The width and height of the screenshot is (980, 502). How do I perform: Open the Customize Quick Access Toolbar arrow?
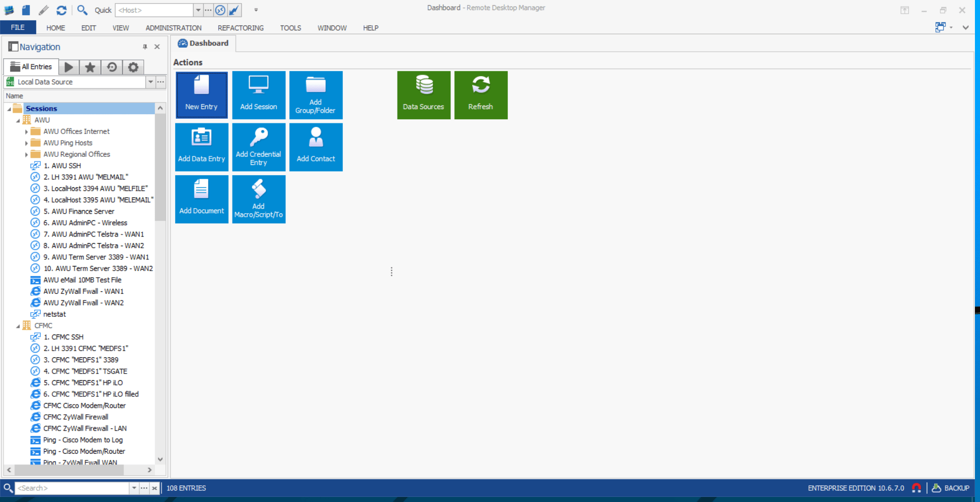(256, 10)
